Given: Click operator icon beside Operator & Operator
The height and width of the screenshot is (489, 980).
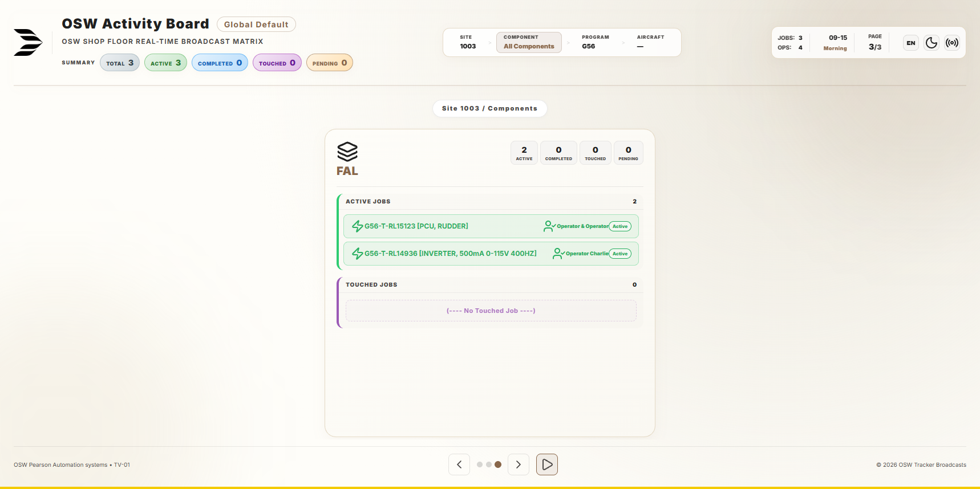Looking at the screenshot, I should (549, 226).
